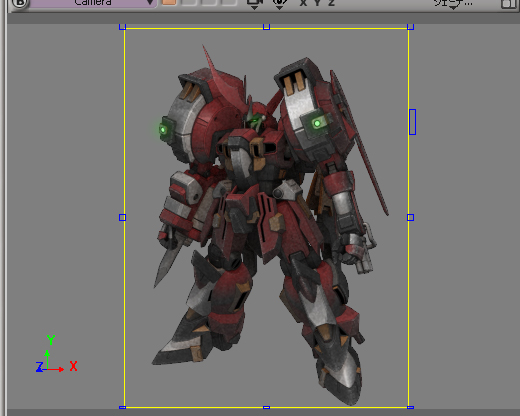Image resolution: width=520 pixels, height=416 pixels.
Task: Click the top center handle of the yellow region
Action: 266,27
